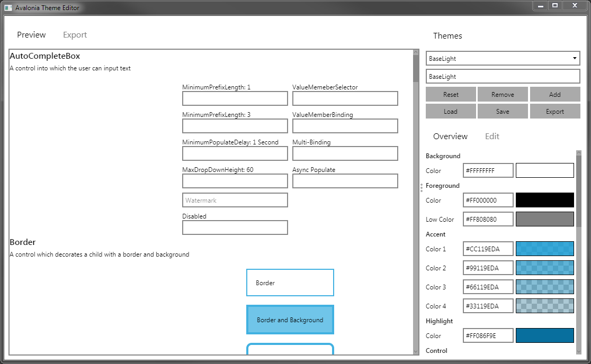Load a saved theme
This screenshot has height=364, width=591.
[x=451, y=111]
